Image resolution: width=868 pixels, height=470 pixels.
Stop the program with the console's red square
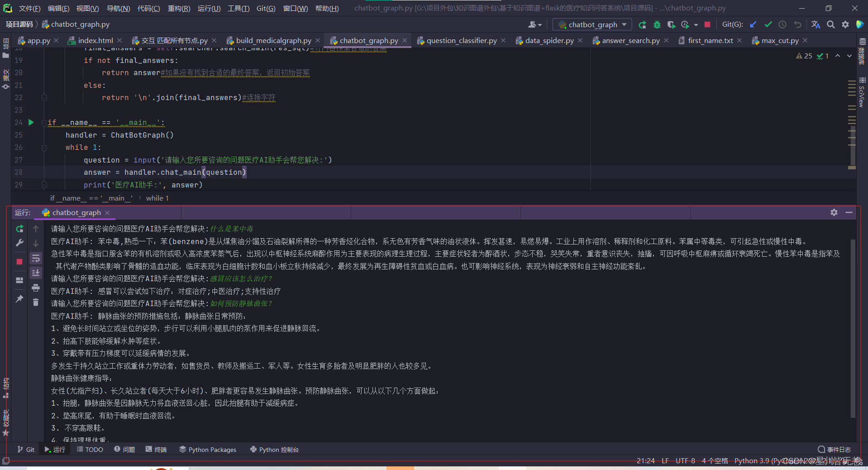click(x=19, y=262)
